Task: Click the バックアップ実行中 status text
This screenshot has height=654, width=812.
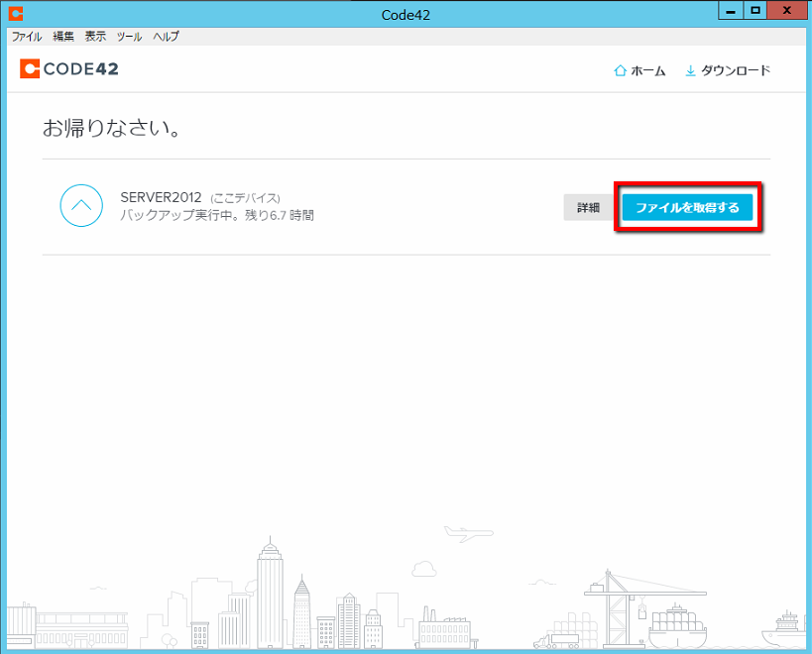Action: (x=217, y=215)
